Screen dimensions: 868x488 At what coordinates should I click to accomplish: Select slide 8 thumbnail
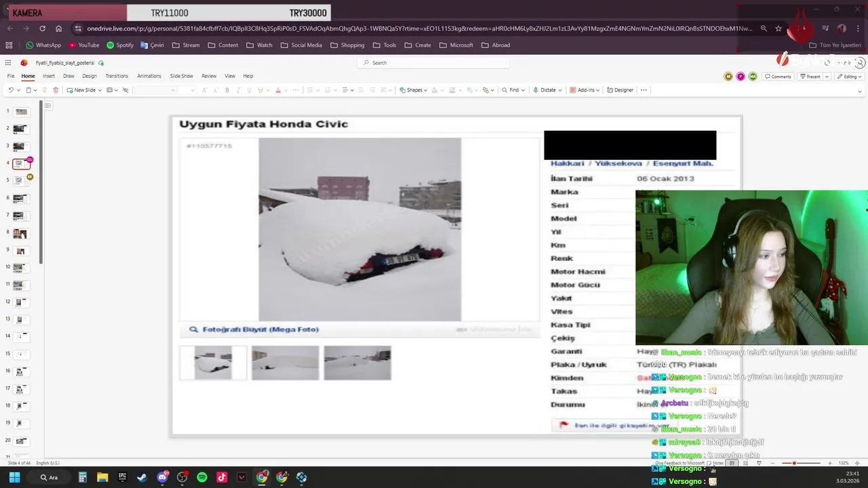point(20,234)
